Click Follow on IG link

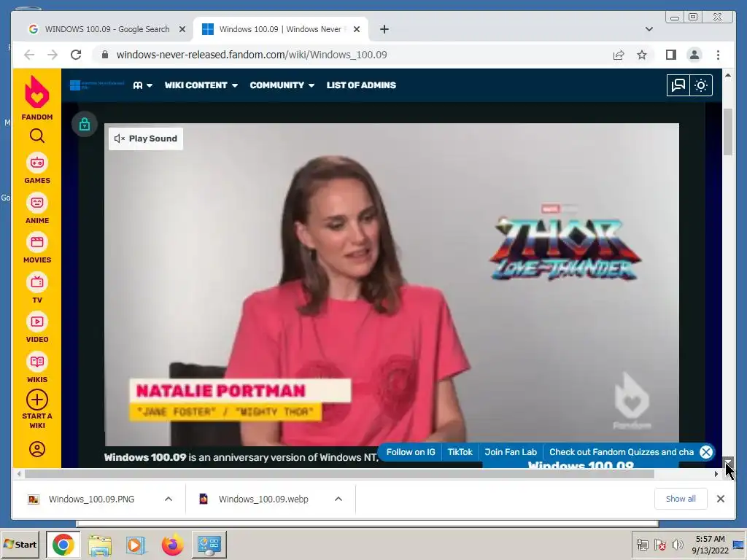tap(411, 452)
